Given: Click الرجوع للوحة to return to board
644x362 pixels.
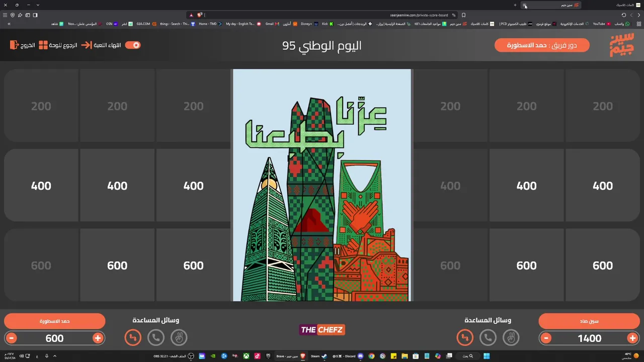Looking at the screenshot, I should (58, 45).
